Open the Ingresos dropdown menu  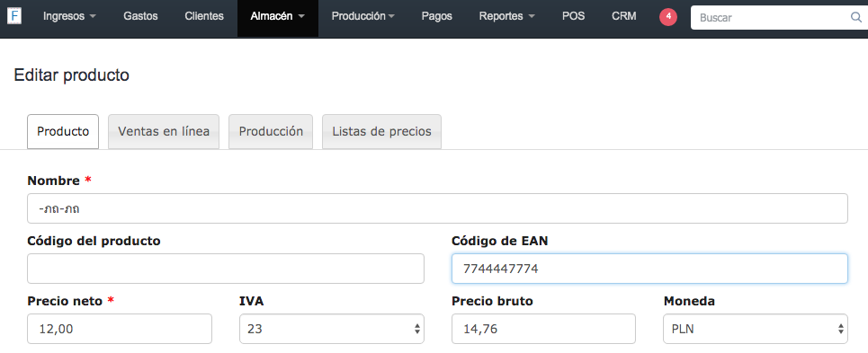click(x=70, y=16)
